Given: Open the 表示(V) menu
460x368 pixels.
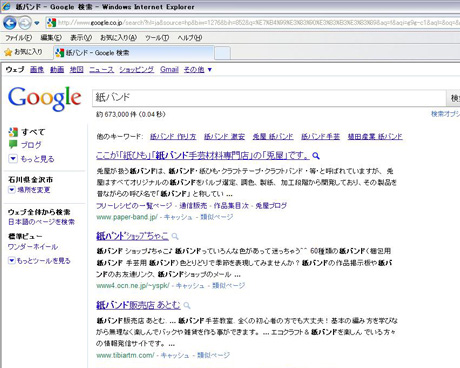Looking at the screenshot, I should click(x=81, y=38).
